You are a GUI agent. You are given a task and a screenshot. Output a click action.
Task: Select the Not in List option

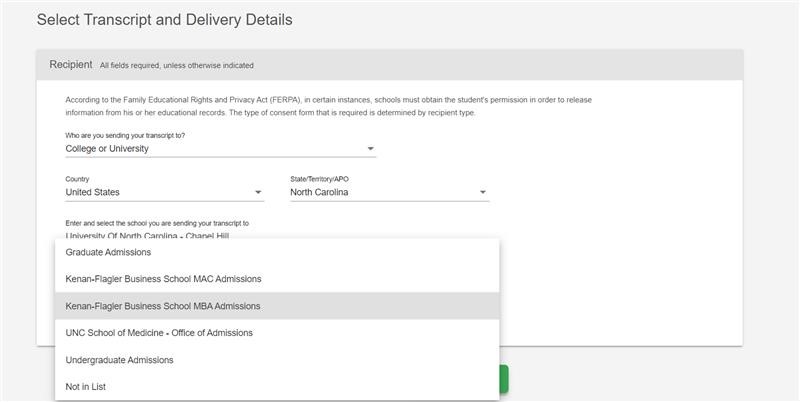pyautogui.click(x=85, y=387)
